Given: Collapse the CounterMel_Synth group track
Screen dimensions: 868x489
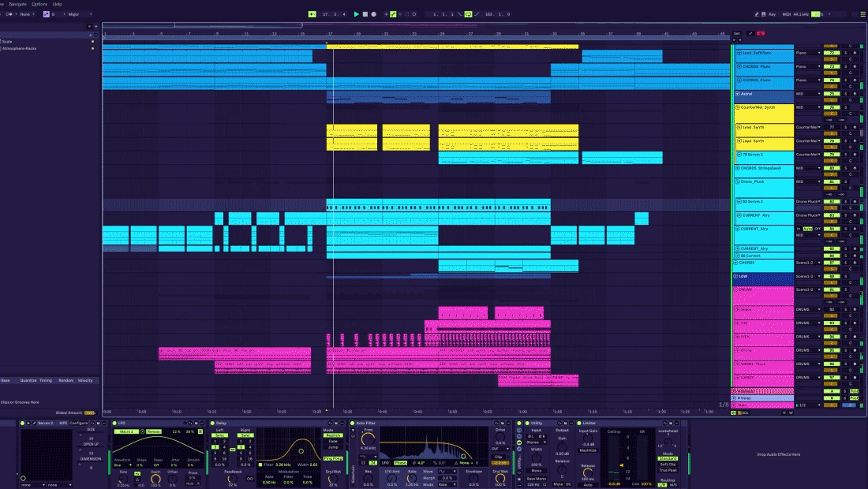Looking at the screenshot, I should pos(737,107).
